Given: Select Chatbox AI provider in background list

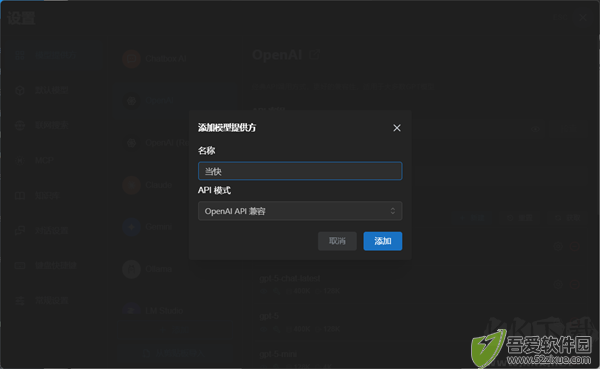Looking at the screenshot, I should pos(175,59).
